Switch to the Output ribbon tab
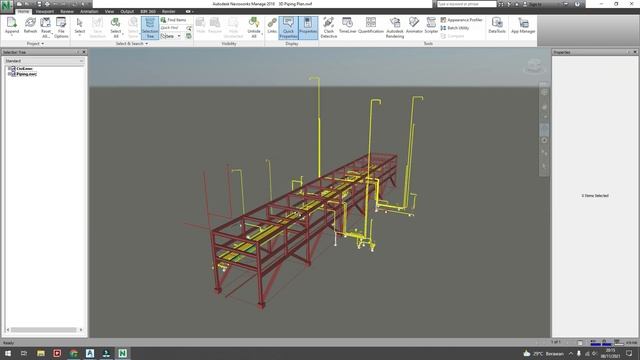Screen dimensions: 640x360 (127, 11)
